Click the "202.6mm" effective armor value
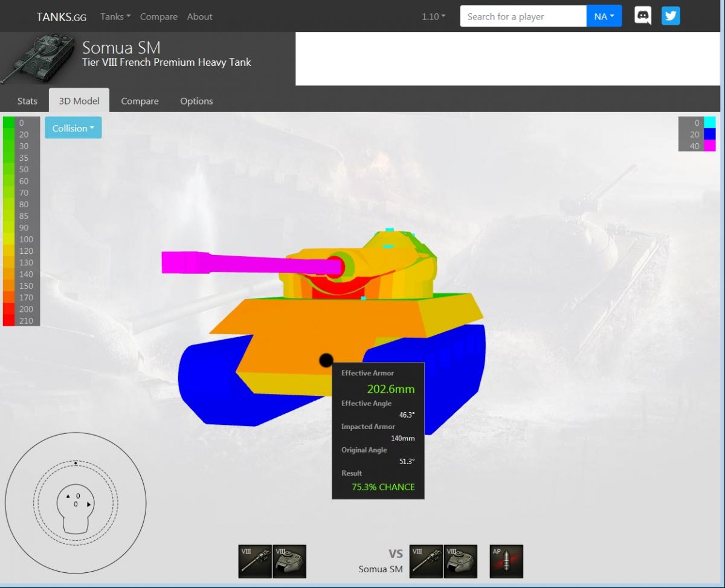 [x=391, y=389]
